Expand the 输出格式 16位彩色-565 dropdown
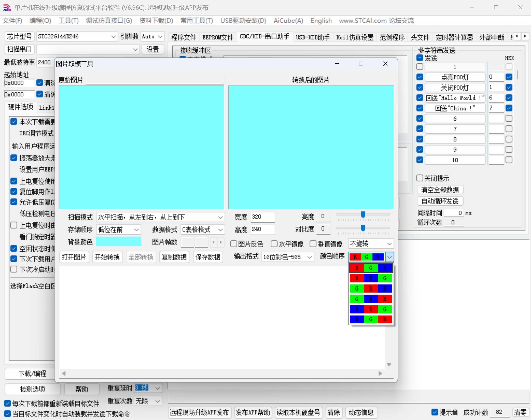The height and width of the screenshot is (420, 531). [x=287, y=257]
